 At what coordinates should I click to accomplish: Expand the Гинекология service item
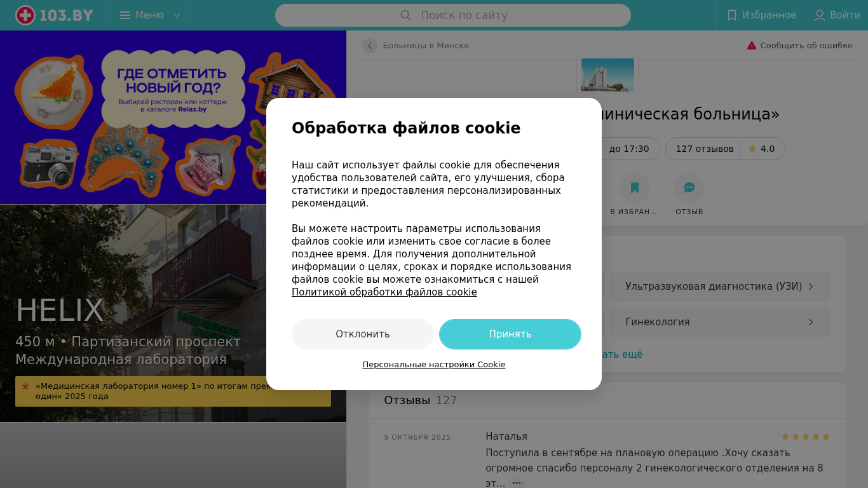point(721,322)
